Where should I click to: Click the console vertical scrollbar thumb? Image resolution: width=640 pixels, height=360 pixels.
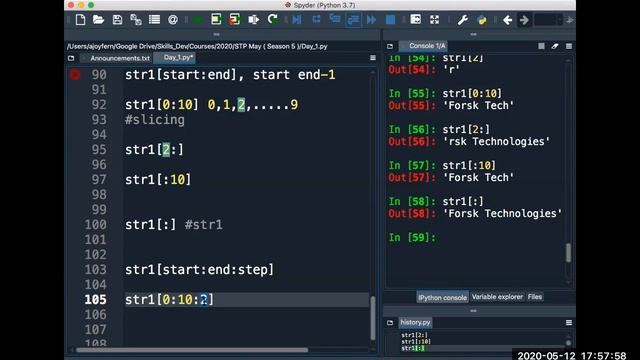[x=568, y=253]
